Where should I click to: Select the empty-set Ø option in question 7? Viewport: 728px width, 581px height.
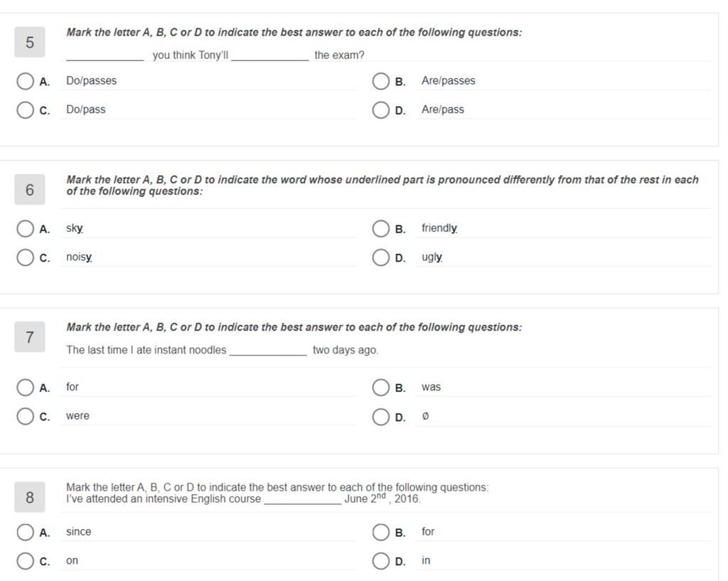click(x=381, y=417)
